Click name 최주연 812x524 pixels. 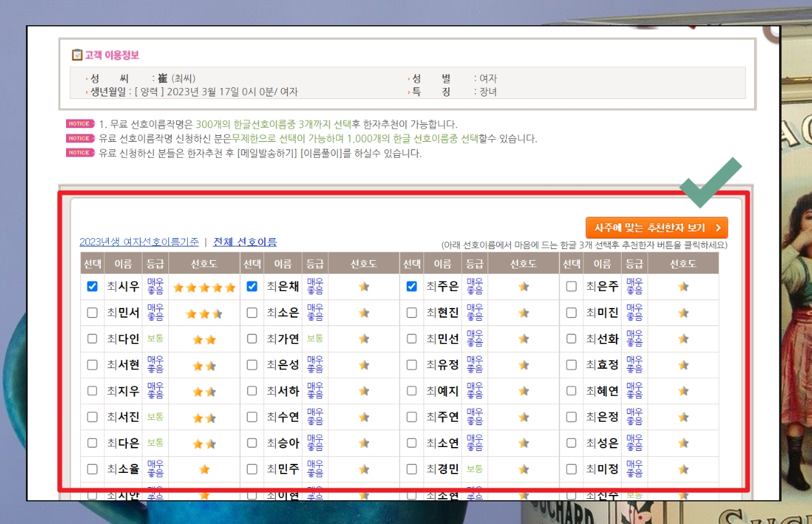point(442,417)
